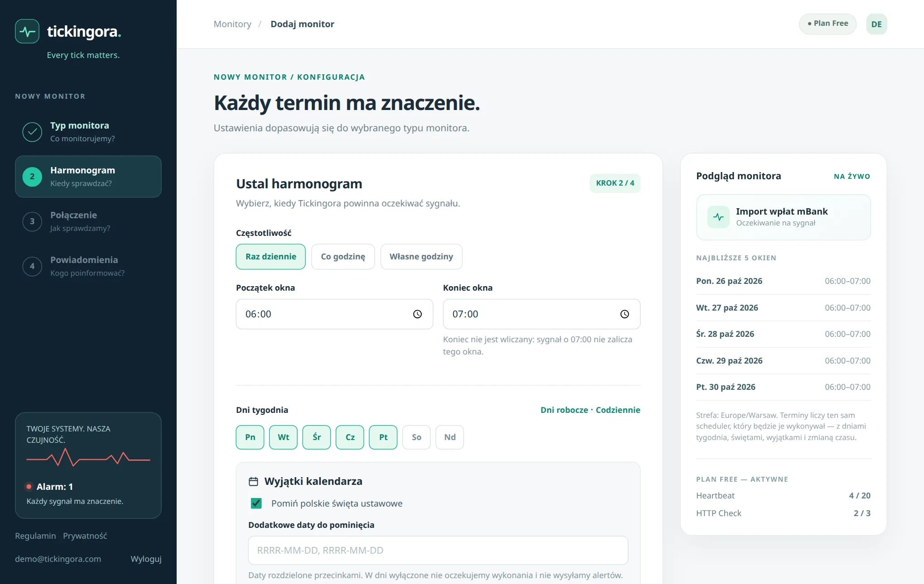
Task: Click the Import wpłat mBank preview card
Action: [x=783, y=217]
